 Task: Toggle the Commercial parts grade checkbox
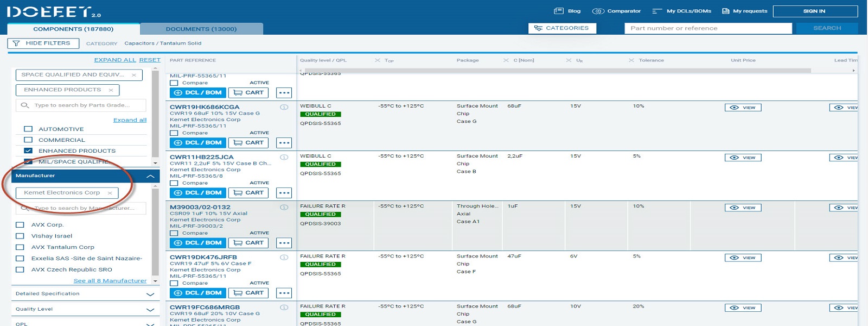(x=28, y=140)
